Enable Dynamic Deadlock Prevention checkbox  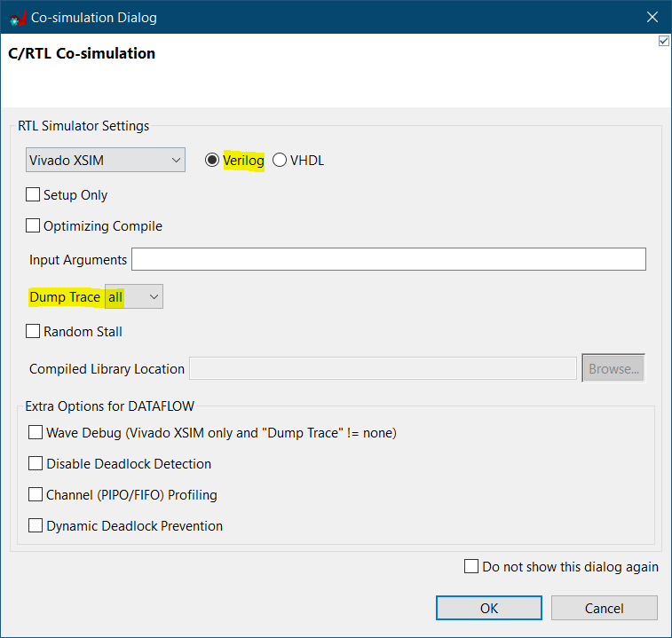[36, 525]
